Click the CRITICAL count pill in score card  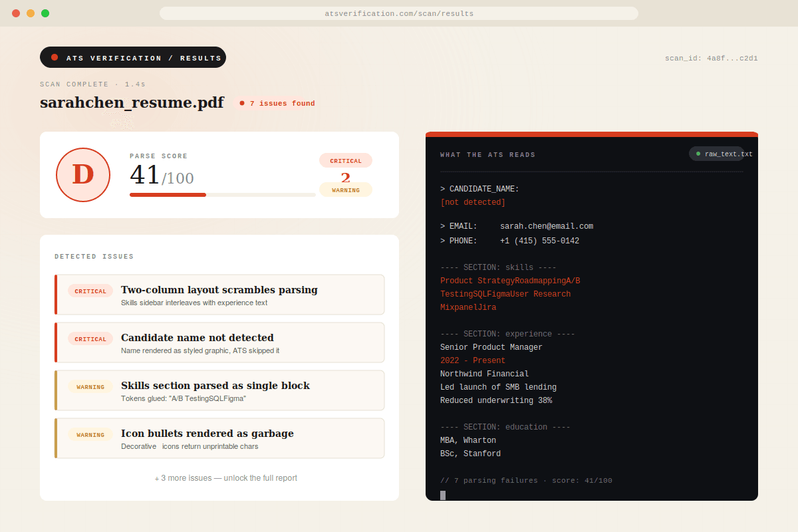coord(346,161)
